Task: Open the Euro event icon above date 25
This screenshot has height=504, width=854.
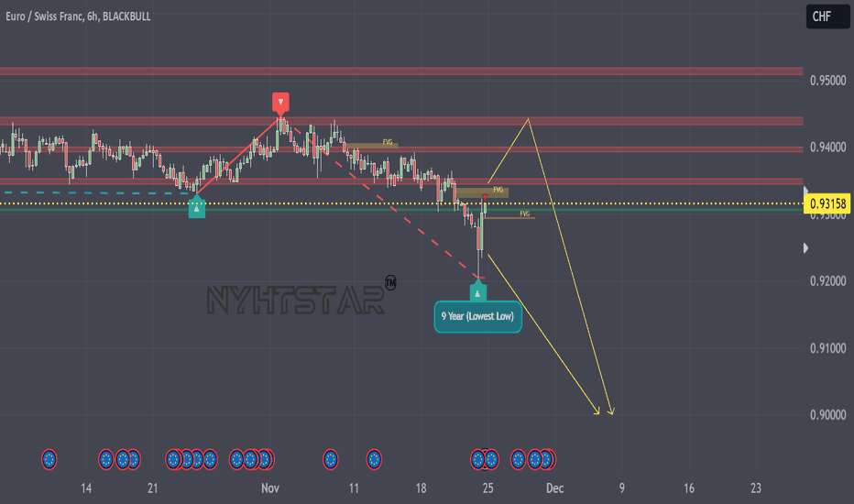Action: [491, 459]
